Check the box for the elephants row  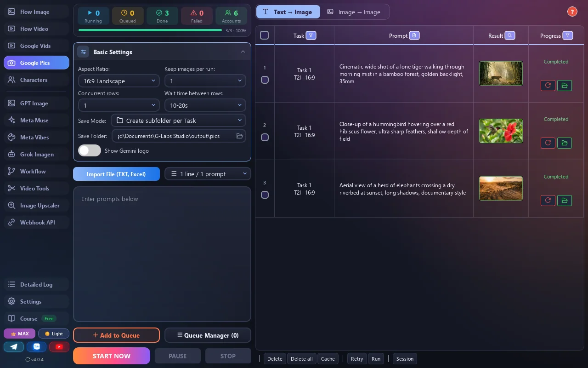coord(265,195)
